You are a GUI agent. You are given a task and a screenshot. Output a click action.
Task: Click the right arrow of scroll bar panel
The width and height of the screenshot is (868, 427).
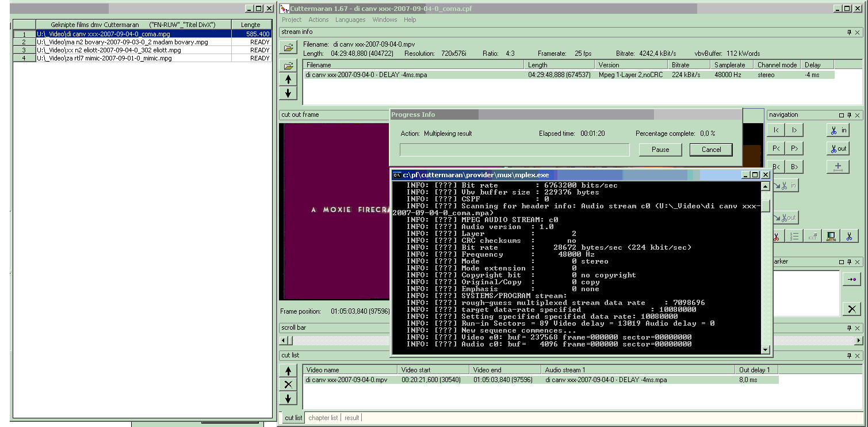point(859,341)
